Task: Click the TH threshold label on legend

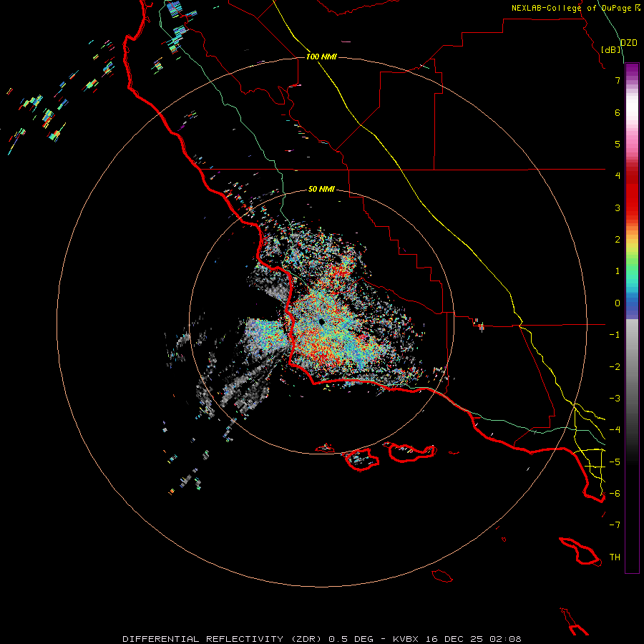Action: point(615,557)
